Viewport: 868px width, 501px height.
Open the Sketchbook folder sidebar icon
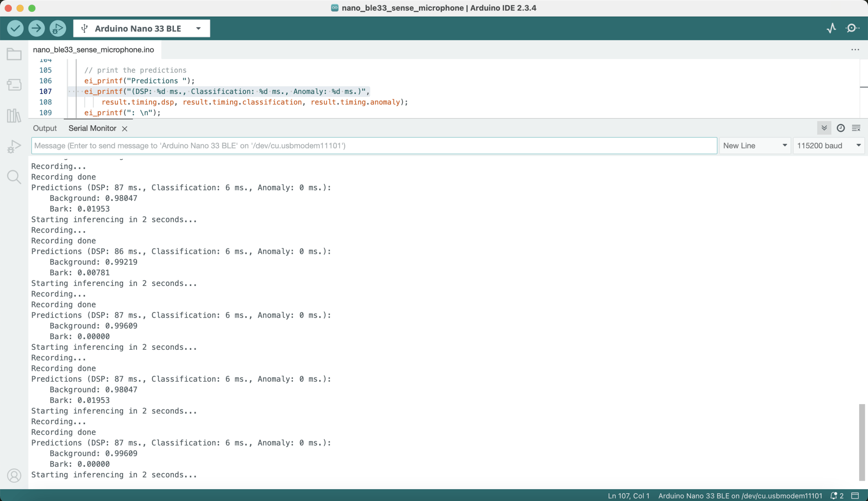(x=14, y=54)
